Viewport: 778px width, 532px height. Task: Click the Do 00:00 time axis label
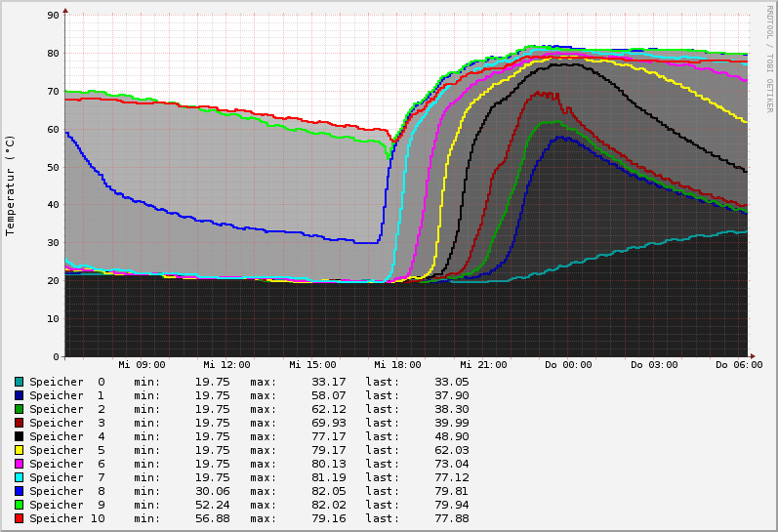(568, 365)
